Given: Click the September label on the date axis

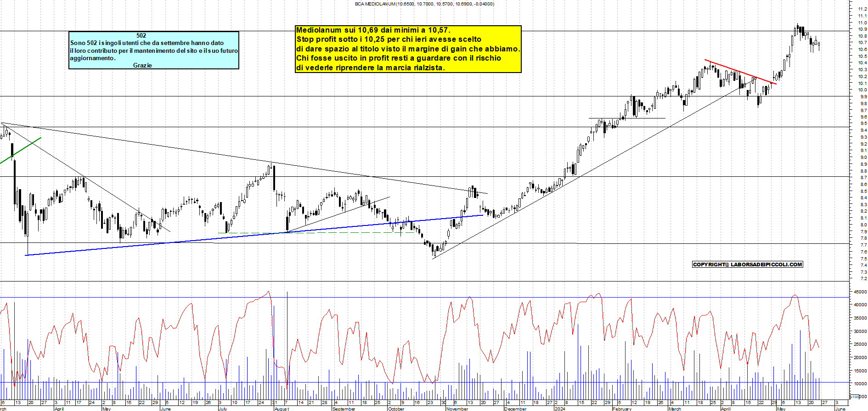Looking at the screenshot, I should click(344, 409).
